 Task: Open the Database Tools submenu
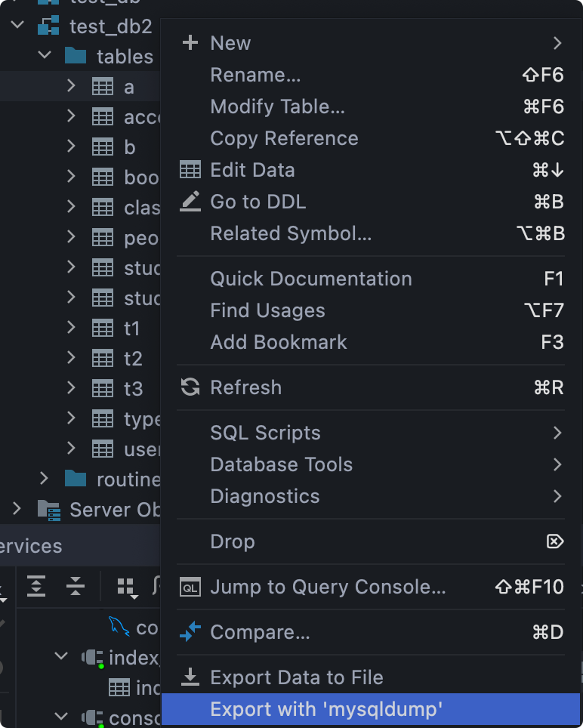pyautogui.click(x=281, y=464)
